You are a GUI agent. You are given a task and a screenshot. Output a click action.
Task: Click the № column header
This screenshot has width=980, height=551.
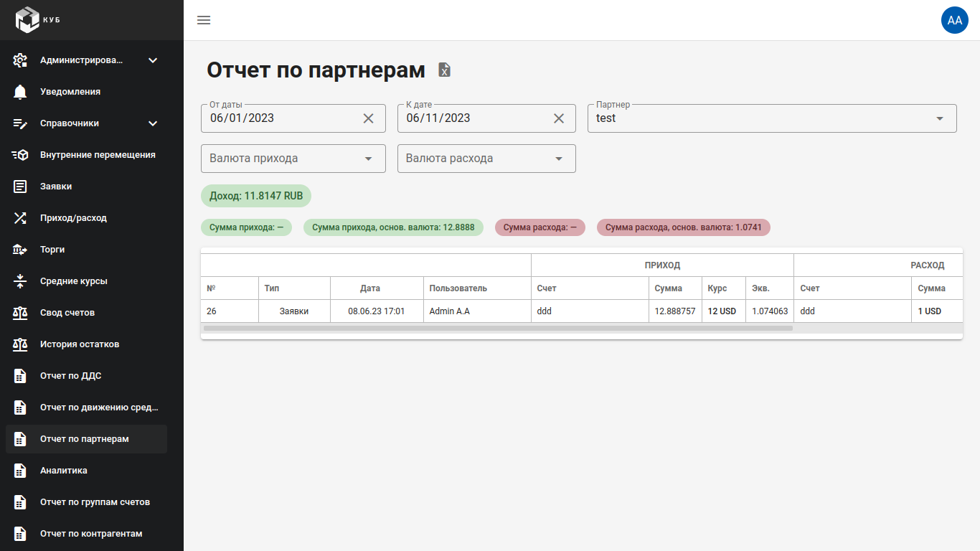pos(230,288)
